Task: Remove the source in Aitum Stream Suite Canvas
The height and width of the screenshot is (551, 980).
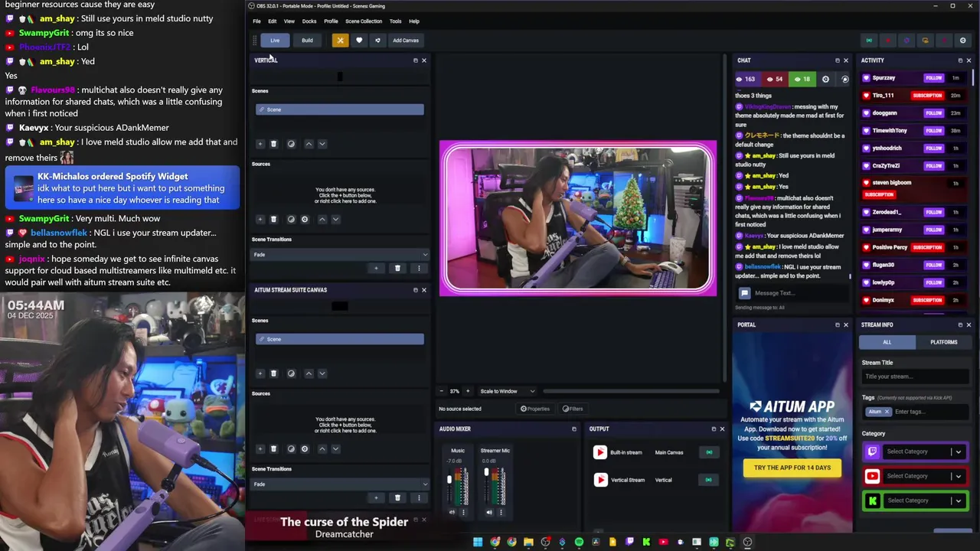Action: point(273,449)
